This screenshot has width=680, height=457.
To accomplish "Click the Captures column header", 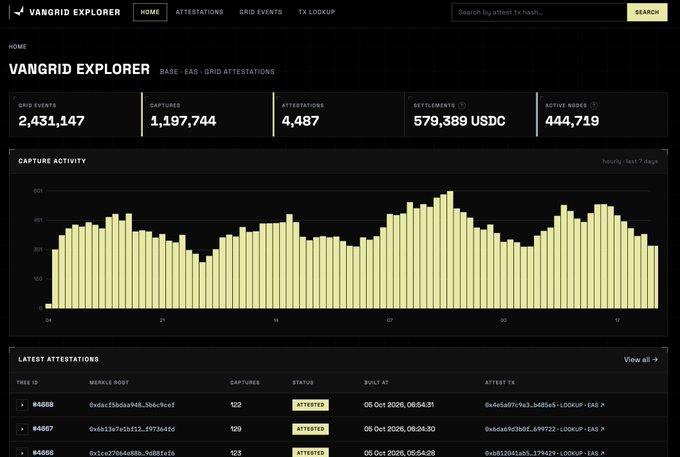I will click(245, 382).
